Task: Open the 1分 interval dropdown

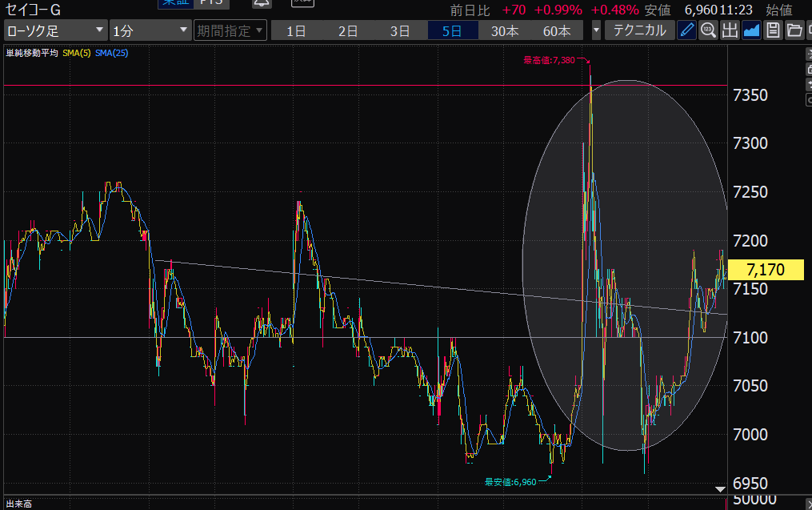Action: tap(150, 31)
